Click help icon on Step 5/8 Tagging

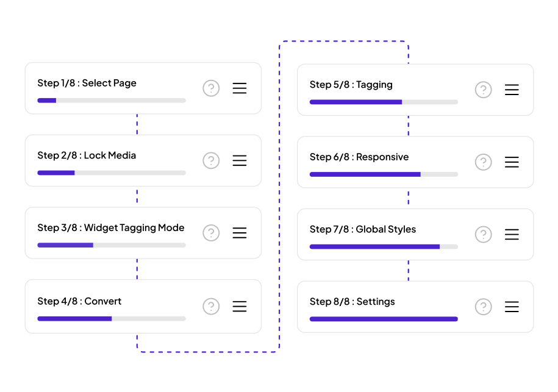(x=483, y=90)
